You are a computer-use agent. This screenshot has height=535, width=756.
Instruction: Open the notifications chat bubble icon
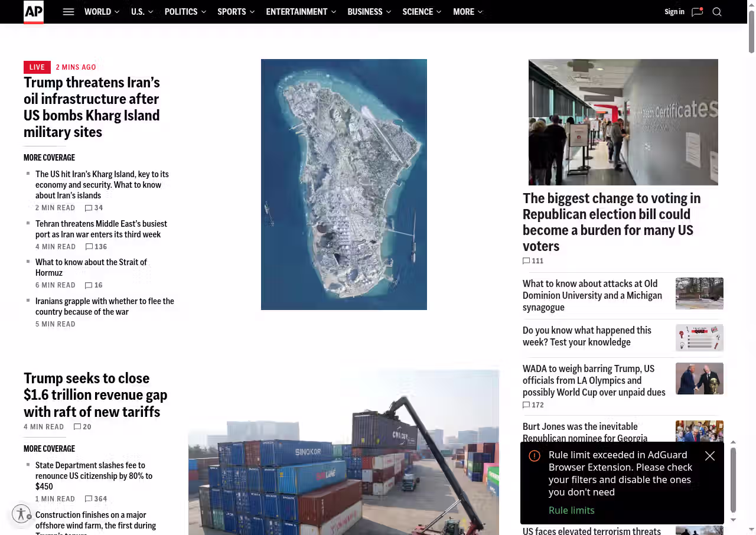click(697, 12)
